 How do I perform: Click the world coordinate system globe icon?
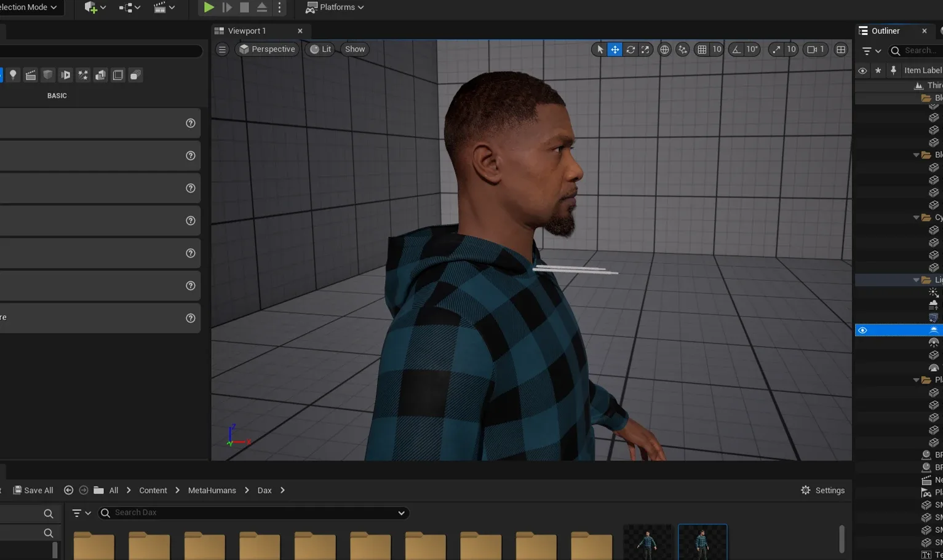pyautogui.click(x=664, y=49)
